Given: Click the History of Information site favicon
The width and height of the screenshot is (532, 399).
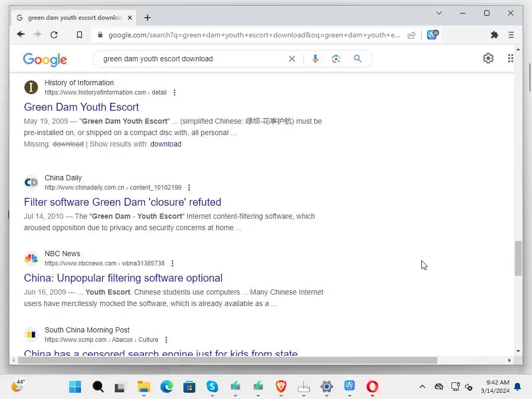Looking at the screenshot, I should point(31,87).
